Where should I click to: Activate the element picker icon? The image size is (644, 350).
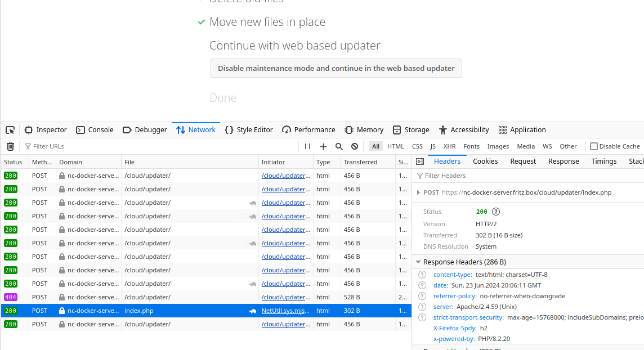pos(10,130)
